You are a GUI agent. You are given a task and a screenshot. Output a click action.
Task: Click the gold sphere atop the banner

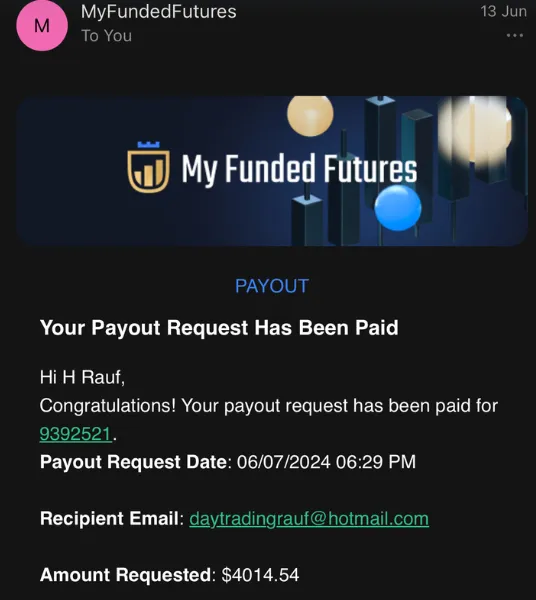[310, 115]
